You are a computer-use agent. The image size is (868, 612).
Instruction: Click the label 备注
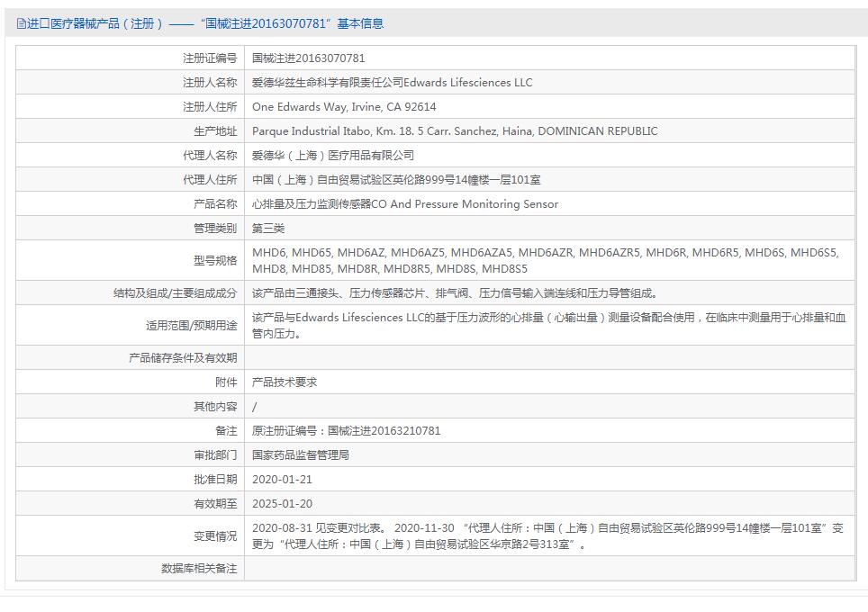[226, 431]
